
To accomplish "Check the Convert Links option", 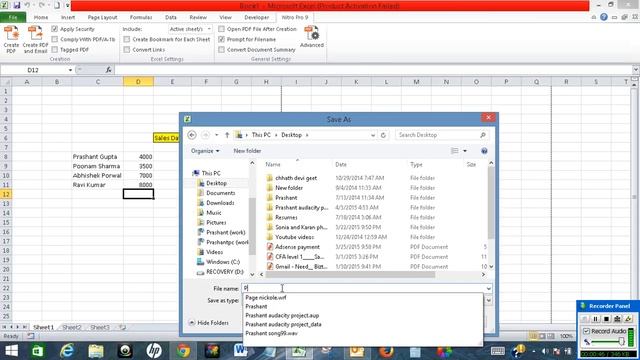I will coord(127,49).
